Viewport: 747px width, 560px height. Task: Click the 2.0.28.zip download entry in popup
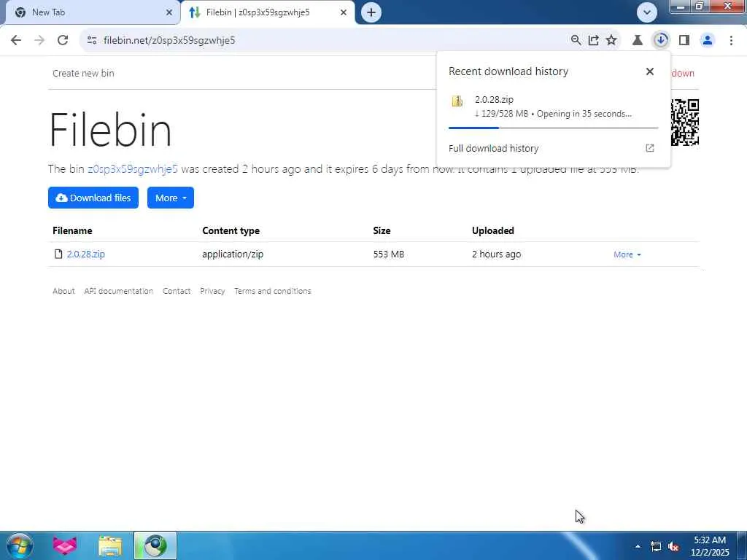coord(553,106)
